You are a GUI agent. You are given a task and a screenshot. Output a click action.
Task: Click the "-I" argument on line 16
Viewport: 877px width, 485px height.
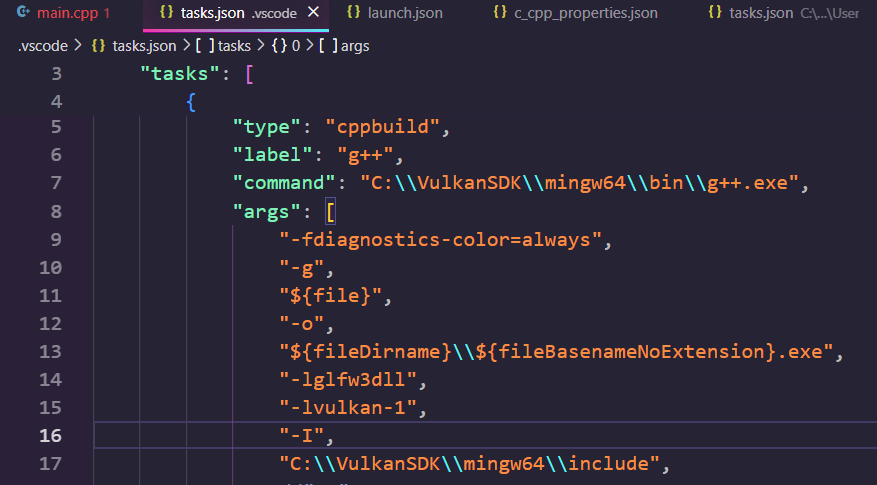[x=302, y=435]
